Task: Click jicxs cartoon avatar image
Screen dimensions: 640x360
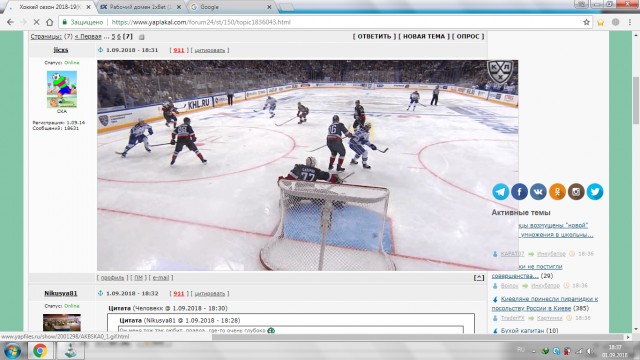Action: [62, 89]
